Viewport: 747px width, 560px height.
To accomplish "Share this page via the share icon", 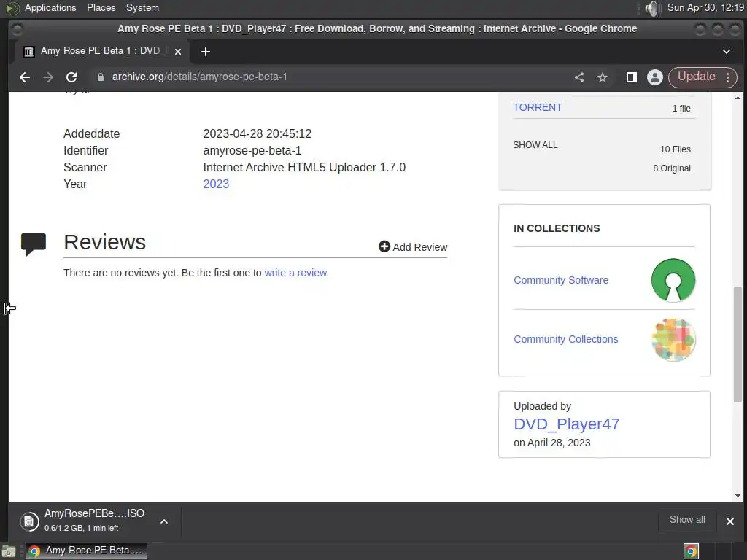I will (579, 77).
